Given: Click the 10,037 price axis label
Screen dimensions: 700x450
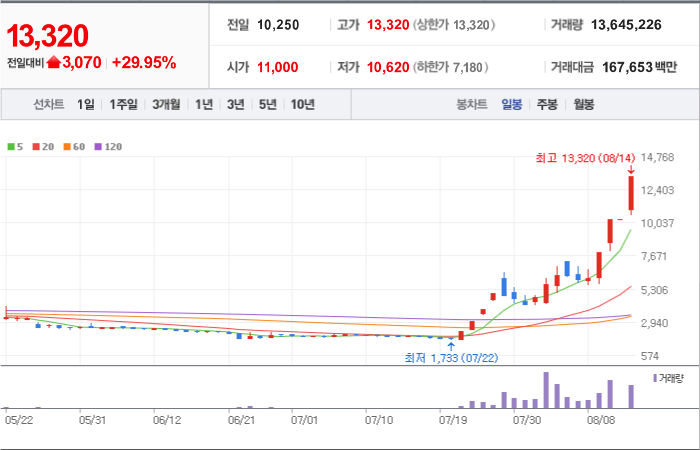Looking at the screenshot, I should (657, 223).
